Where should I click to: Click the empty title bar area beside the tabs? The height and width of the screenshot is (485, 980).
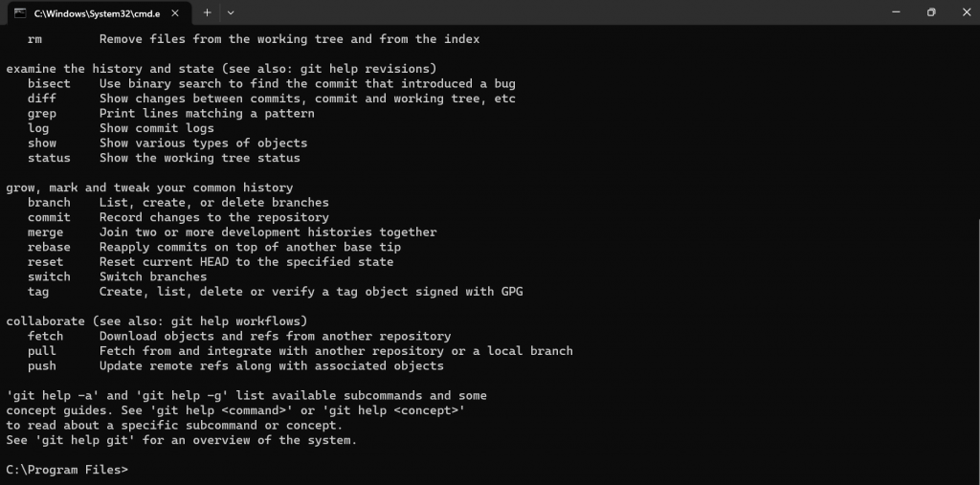[556, 12]
